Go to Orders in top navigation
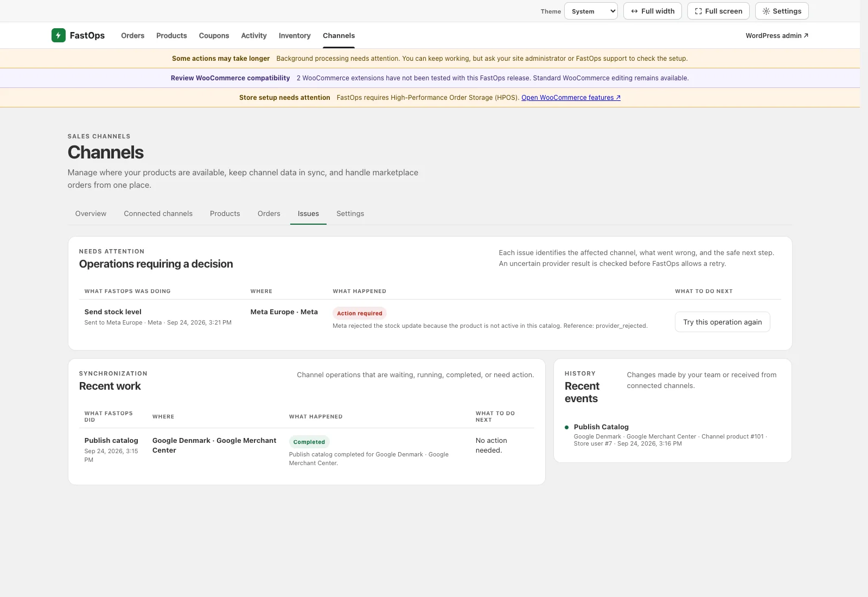The height and width of the screenshot is (597, 868). 132,35
